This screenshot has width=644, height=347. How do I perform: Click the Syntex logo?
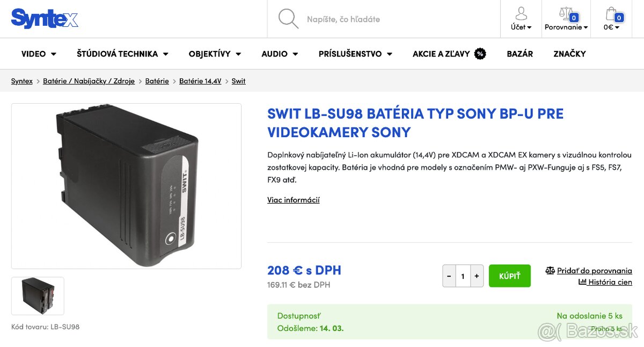pyautogui.click(x=45, y=18)
